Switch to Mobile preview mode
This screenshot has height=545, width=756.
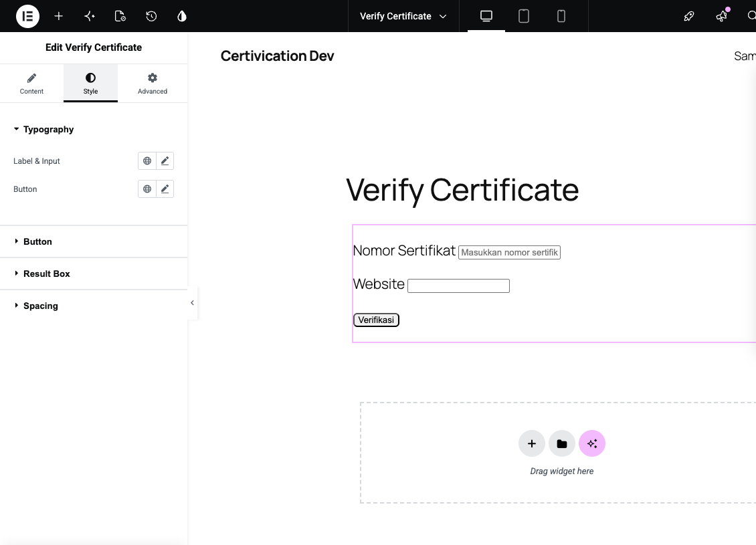pyautogui.click(x=561, y=16)
